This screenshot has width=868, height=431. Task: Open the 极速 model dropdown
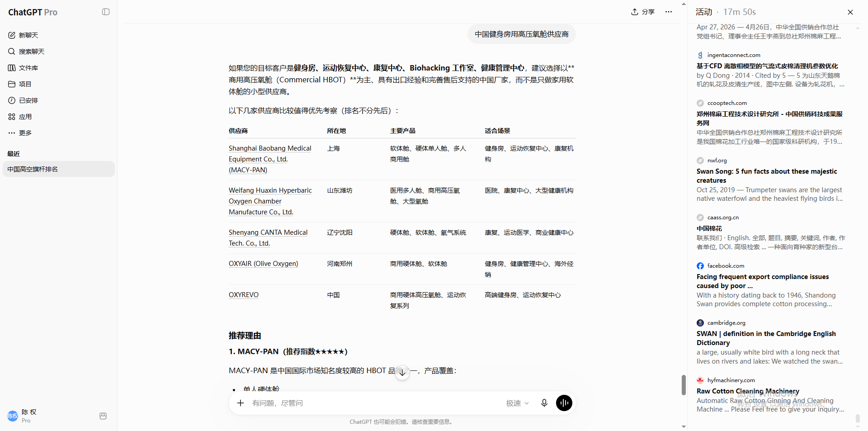tap(517, 403)
